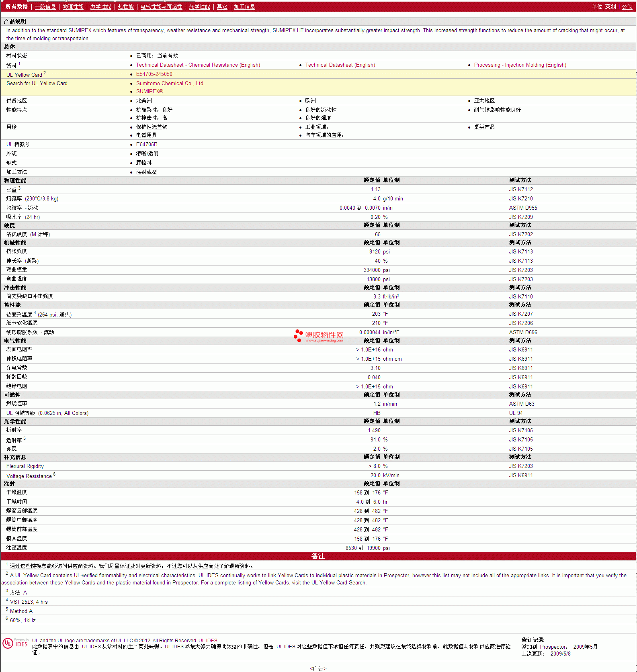
Task: Click the Voltage Resistance label
Action: tap(29, 476)
